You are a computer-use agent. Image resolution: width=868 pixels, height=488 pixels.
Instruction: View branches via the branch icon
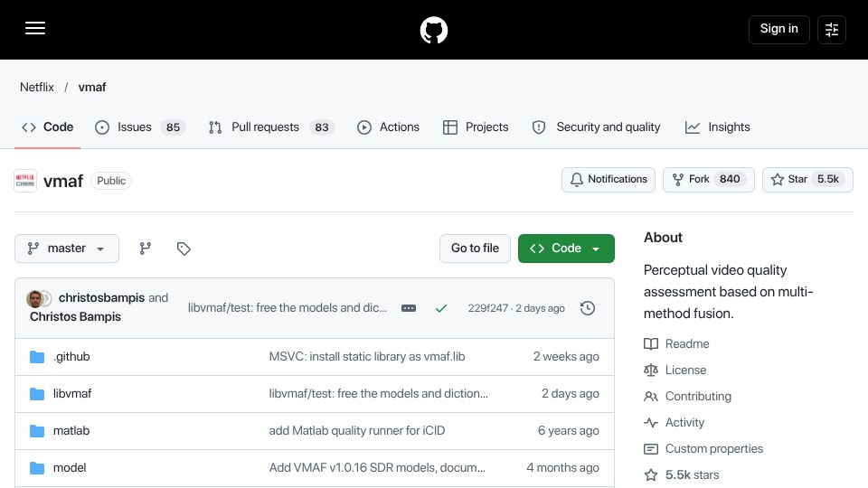click(x=145, y=249)
